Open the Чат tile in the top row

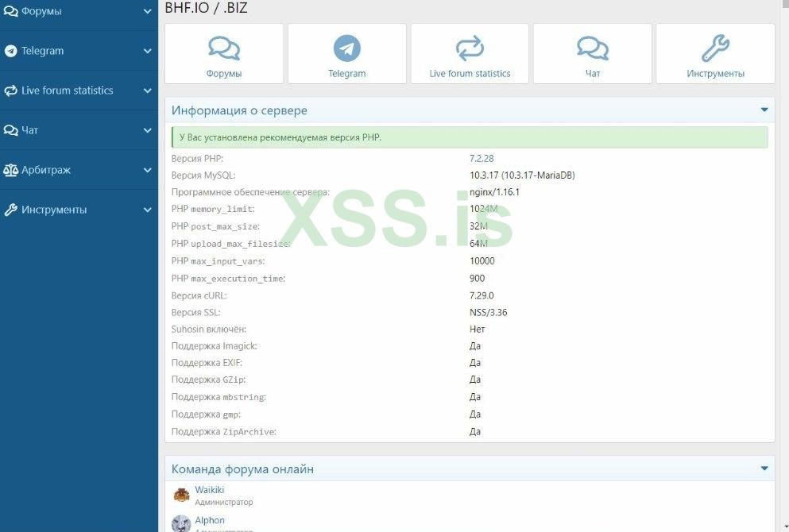coord(592,53)
